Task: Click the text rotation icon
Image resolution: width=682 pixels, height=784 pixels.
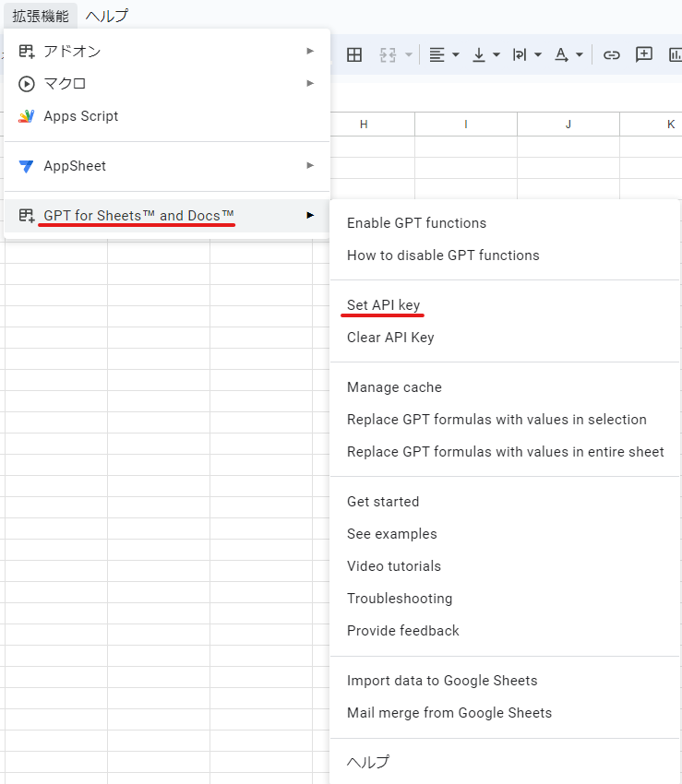Action: pyautogui.click(x=561, y=54)
